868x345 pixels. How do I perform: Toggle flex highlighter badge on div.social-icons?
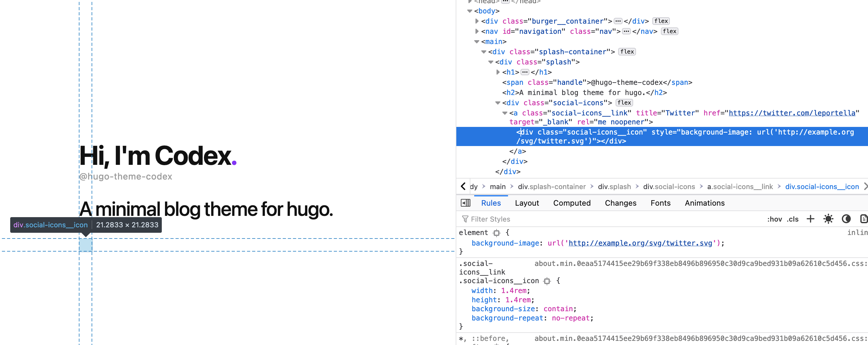pos(624,103)
